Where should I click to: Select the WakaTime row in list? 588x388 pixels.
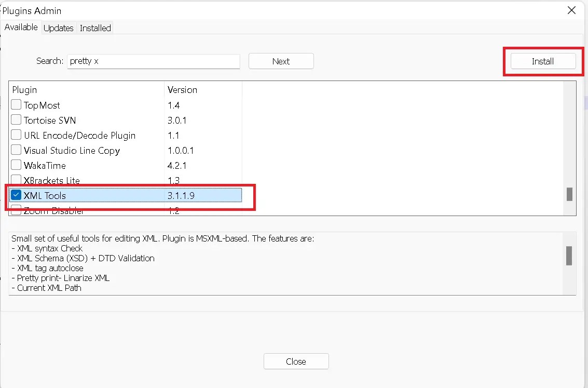[126, 166]
